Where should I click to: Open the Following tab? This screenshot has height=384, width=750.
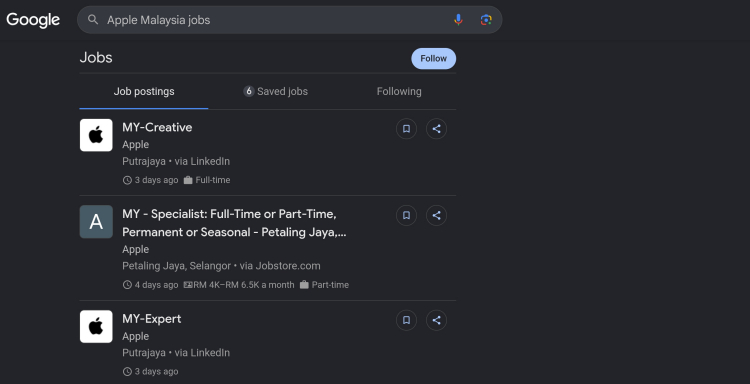tap(399, 91)
